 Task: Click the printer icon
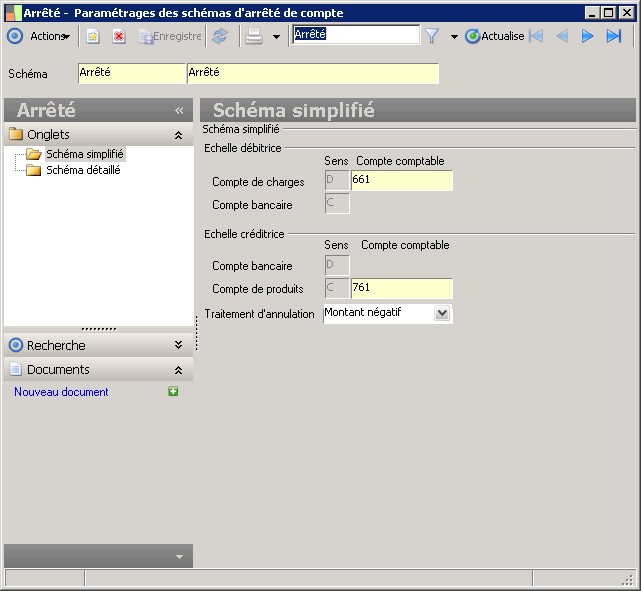click(254, 36)
